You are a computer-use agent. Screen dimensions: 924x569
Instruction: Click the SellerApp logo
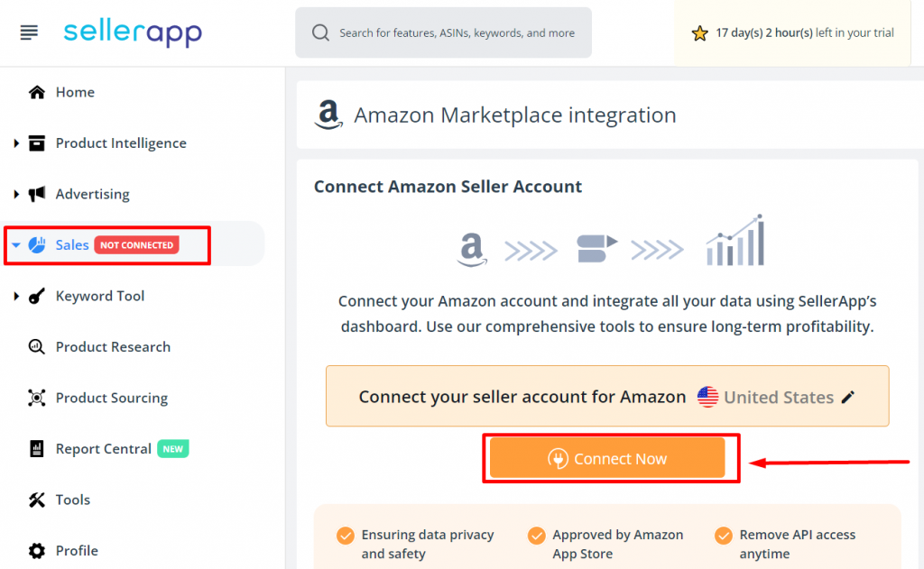(x=132, y=31)
